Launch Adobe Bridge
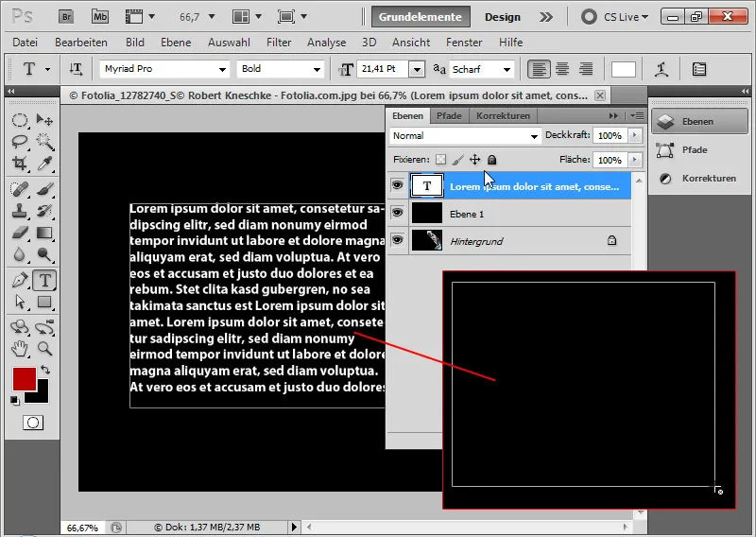 (66, 17)
